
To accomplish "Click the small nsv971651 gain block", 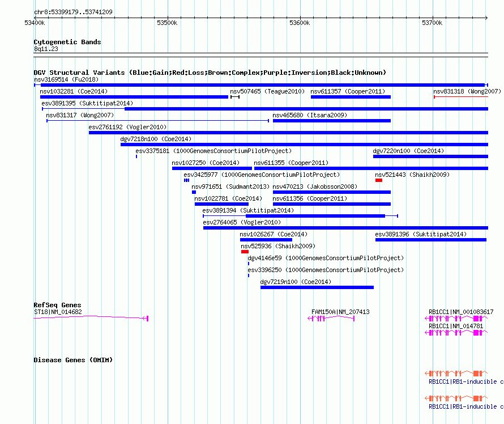I will tap(194, 192).
